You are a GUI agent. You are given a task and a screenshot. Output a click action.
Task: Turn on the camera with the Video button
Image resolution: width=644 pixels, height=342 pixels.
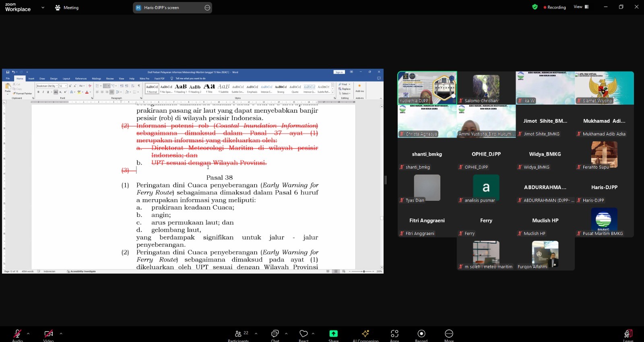(49, 334)
